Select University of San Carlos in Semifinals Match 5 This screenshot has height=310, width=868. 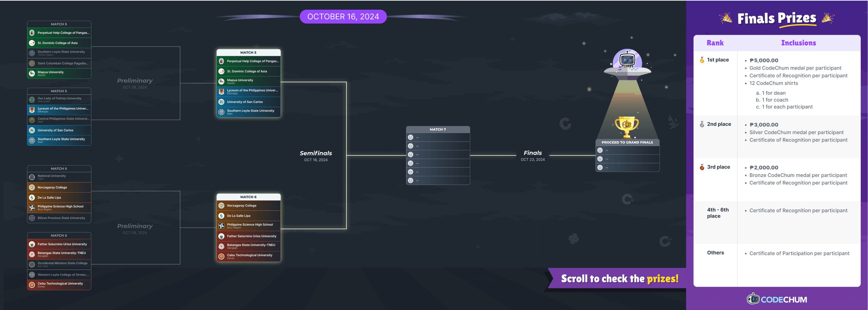pos(249,102)
